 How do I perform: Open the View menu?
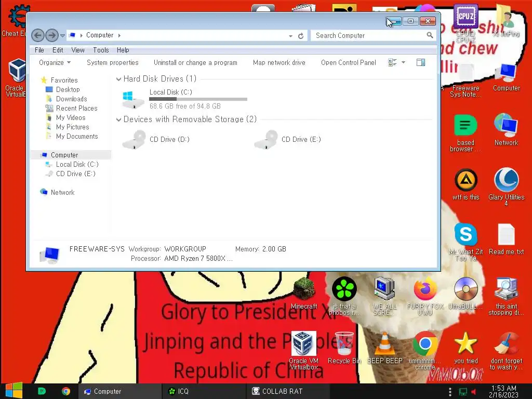coord(78,50)
